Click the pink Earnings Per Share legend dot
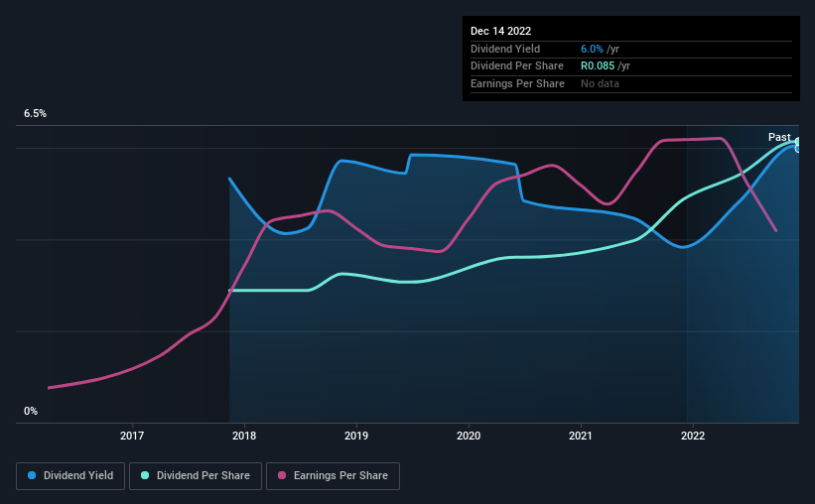Screen dimensions: 815x504 (282, 475)
